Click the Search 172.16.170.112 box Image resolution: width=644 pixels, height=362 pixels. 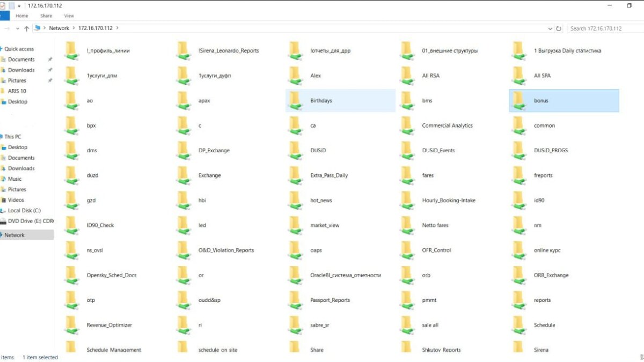604,28
